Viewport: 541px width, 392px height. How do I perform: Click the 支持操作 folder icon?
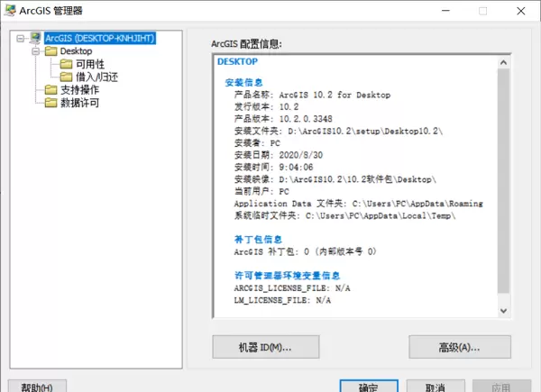(51, 89)
